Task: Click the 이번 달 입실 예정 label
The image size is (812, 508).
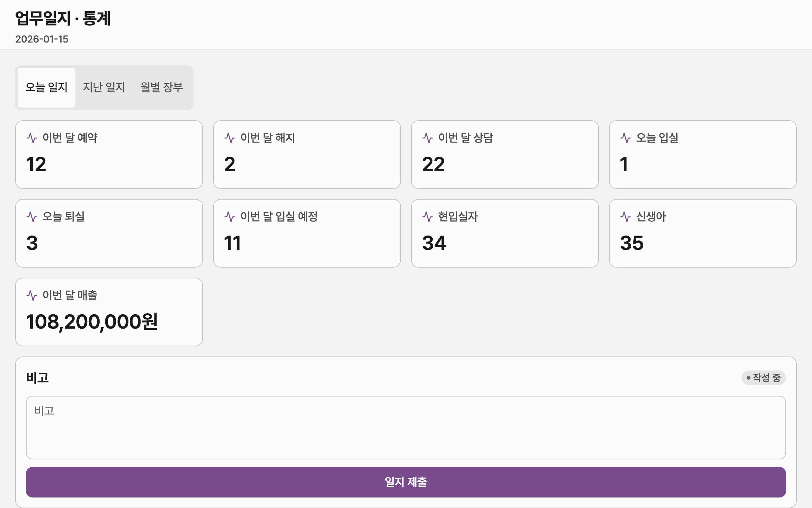Action: pos(279,217)
